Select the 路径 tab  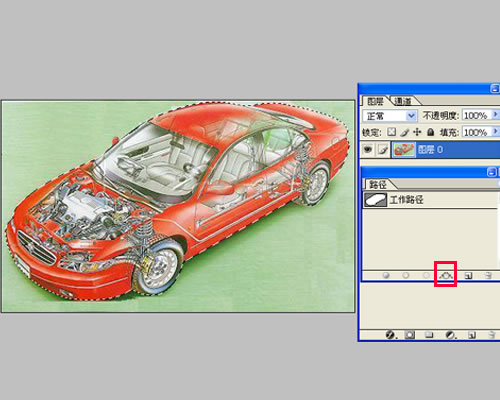click(378, 184)
